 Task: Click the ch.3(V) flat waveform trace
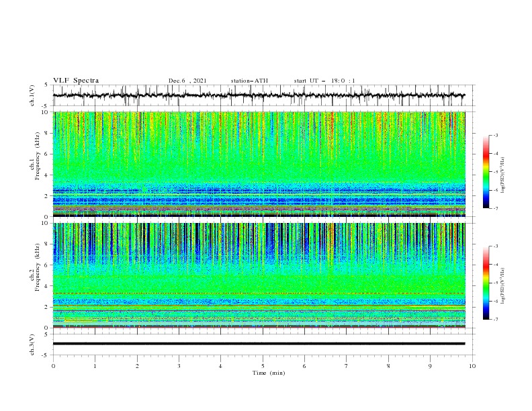click(259, 344)
